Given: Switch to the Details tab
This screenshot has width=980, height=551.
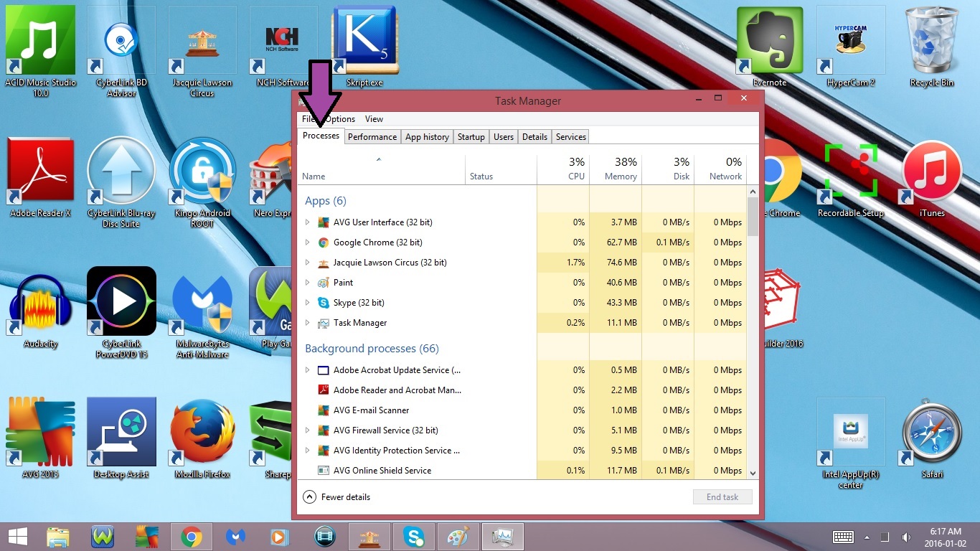Looking at the screenshot, I should pyautogui.click(x=534, y=137).
